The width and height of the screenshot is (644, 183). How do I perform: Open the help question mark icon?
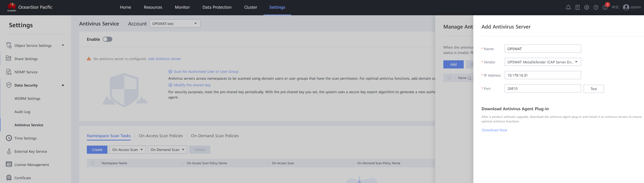[x=596, y=7]
